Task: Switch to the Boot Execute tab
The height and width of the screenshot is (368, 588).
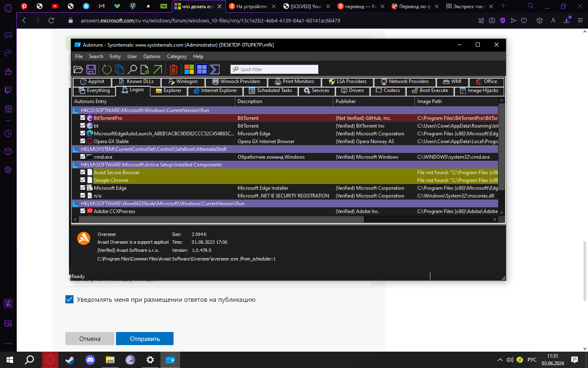Action: (x=430, y=91)
